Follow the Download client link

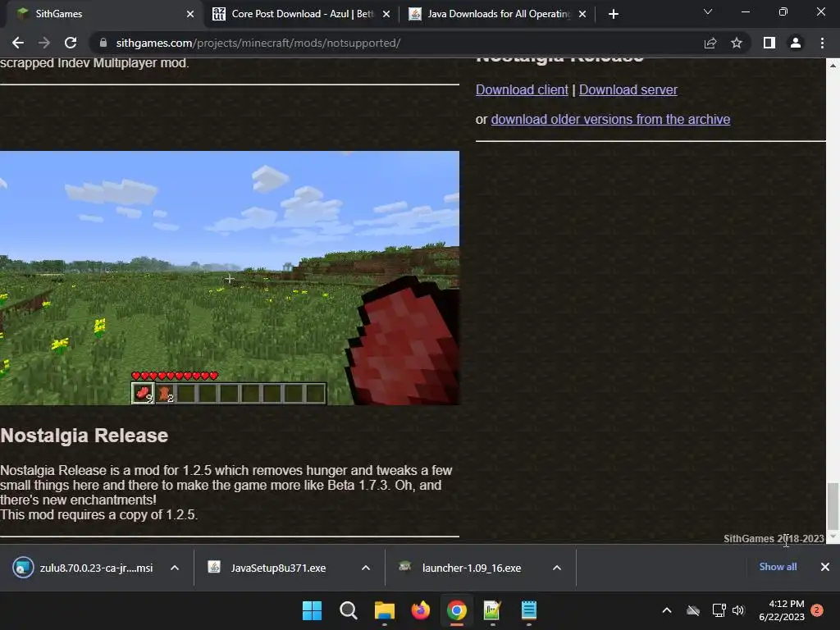point(522,90)
